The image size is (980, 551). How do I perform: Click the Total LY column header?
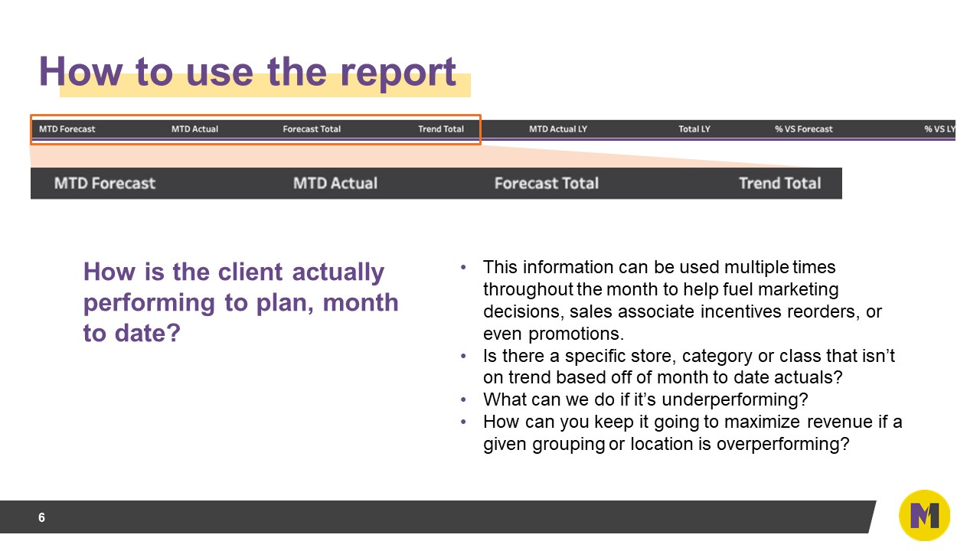pyautogui.click(x=694, y=129)
